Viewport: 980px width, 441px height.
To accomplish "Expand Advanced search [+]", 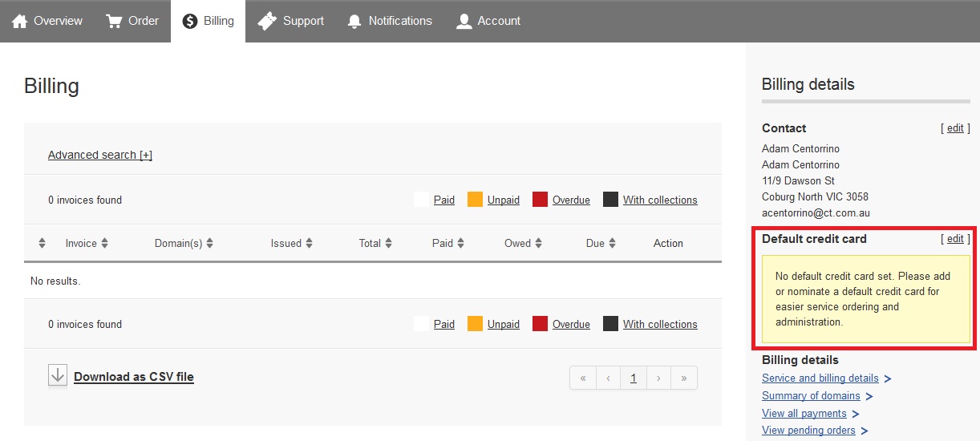I will pos(100,155).
